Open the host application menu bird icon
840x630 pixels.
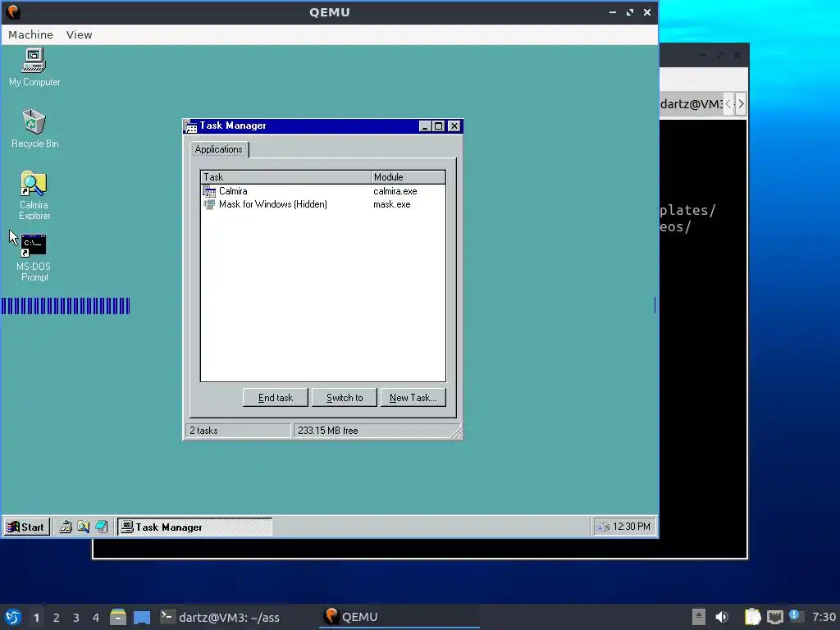click(13, 617)
